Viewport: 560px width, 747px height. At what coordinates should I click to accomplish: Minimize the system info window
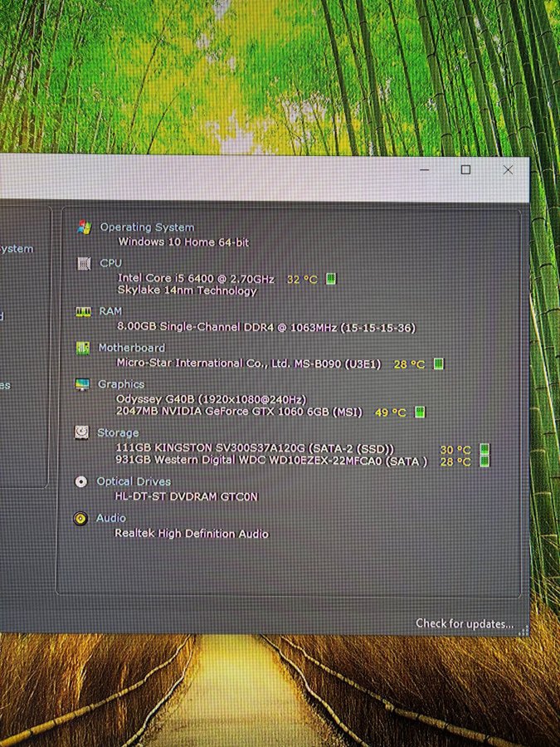pyautogui.click(x=425, y=169)
